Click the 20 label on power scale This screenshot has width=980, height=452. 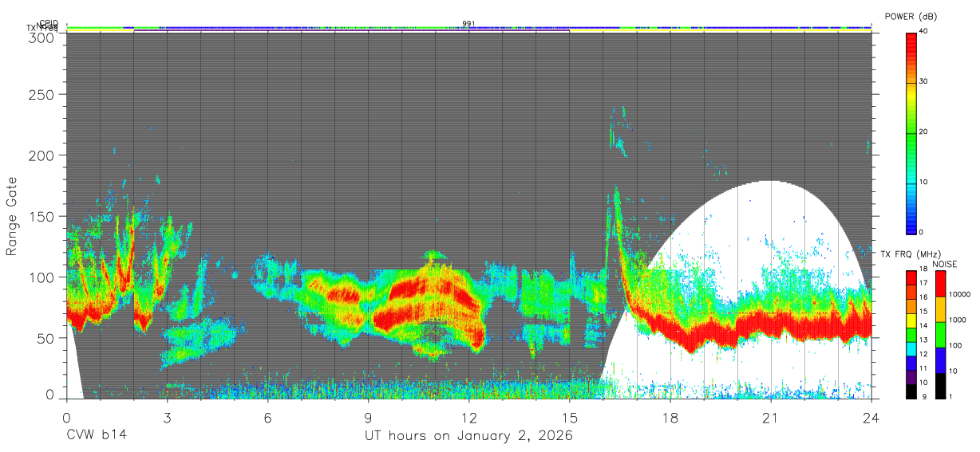[924, 132]
